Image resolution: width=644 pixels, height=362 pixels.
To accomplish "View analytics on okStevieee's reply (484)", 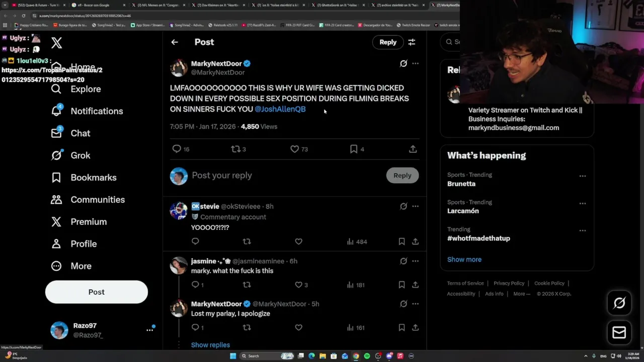I will (x=357, y=242).
